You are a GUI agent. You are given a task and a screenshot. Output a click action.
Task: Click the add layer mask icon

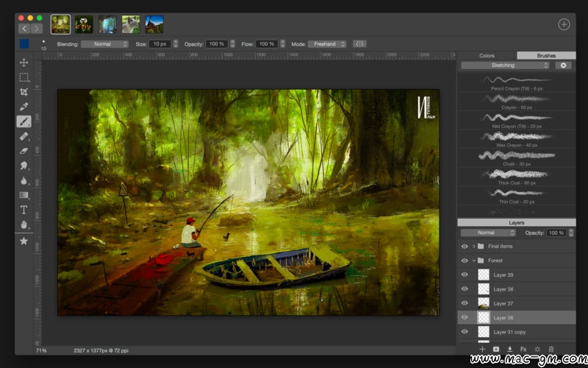pos(495,349)
